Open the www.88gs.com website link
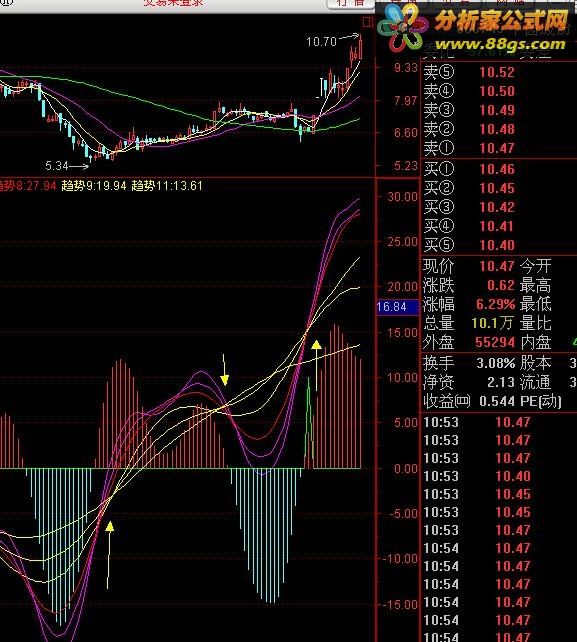Screen dimensions: 577x642 tap(500, 44)
